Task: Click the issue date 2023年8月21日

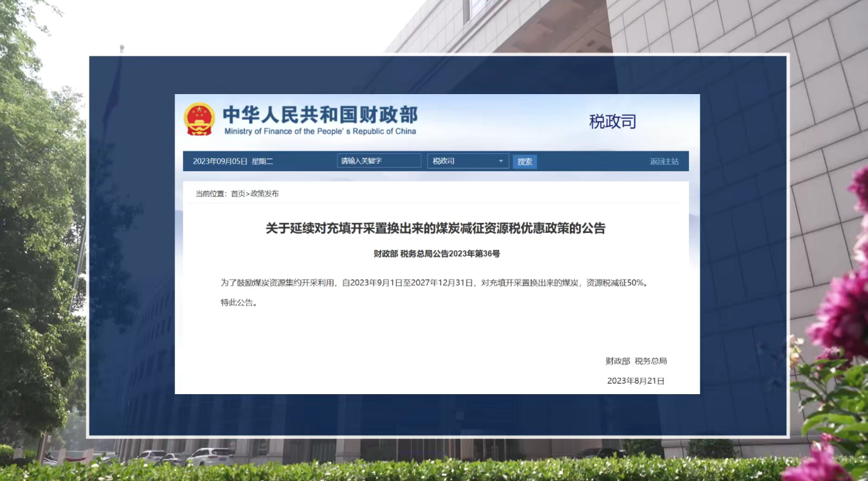Action: 636,381
